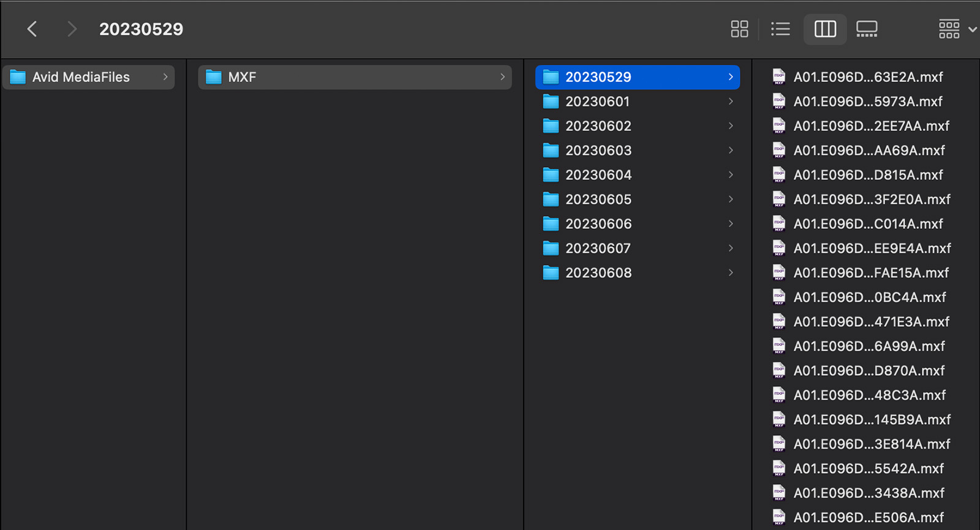Open the 20230602 folder
Screen dimensions: 980x530
pos(638,126)
